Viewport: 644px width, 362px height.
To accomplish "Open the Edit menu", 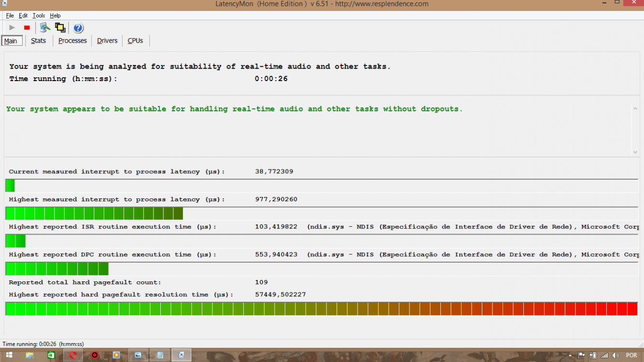I will pos(23,15).
